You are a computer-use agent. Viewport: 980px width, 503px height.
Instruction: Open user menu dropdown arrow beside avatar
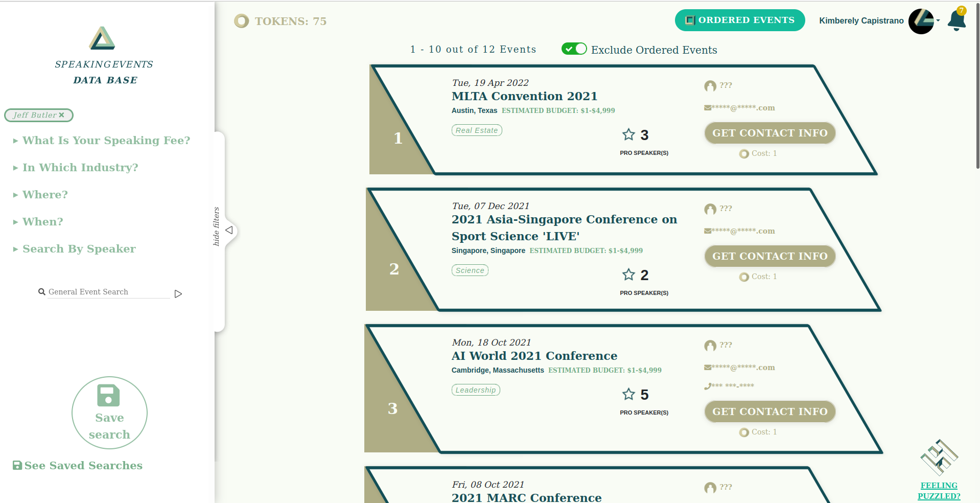[x=938, y=21]
